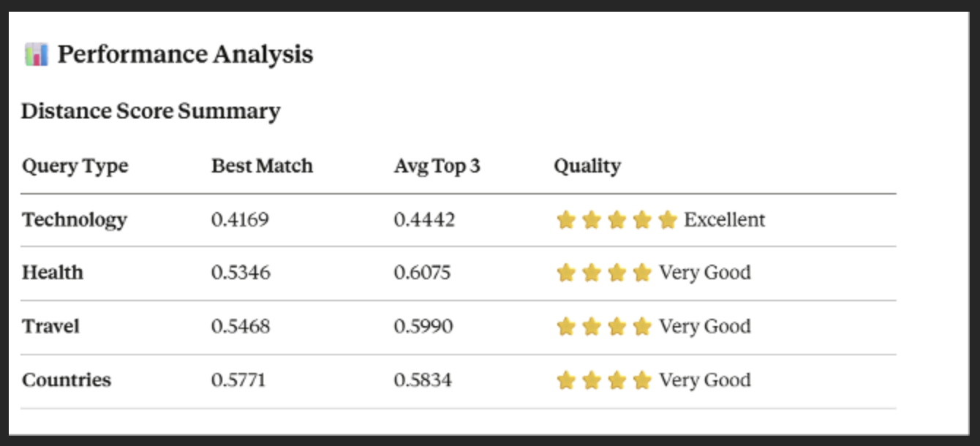Click the star rating in Travel row
The height and width of the screenshot is (446, 980).
[603, 327]
